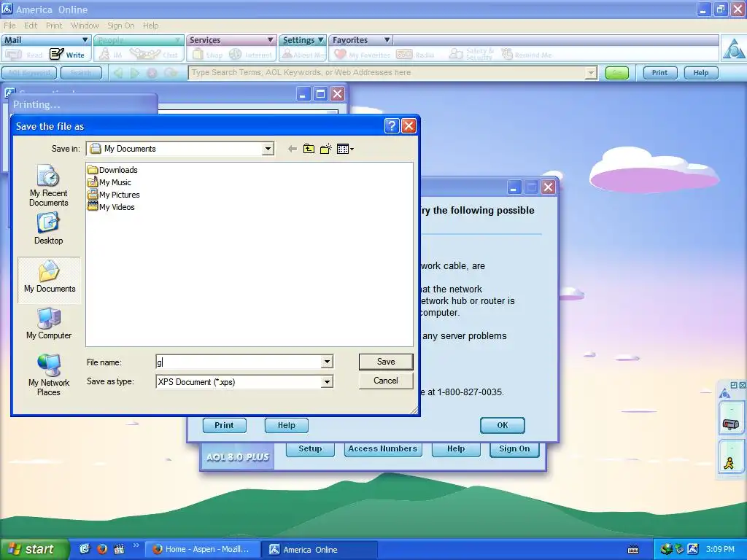The height and width of the screenshot is (560, 747).
Task: Create a new folder in the Save dialog
Action: 326,149
